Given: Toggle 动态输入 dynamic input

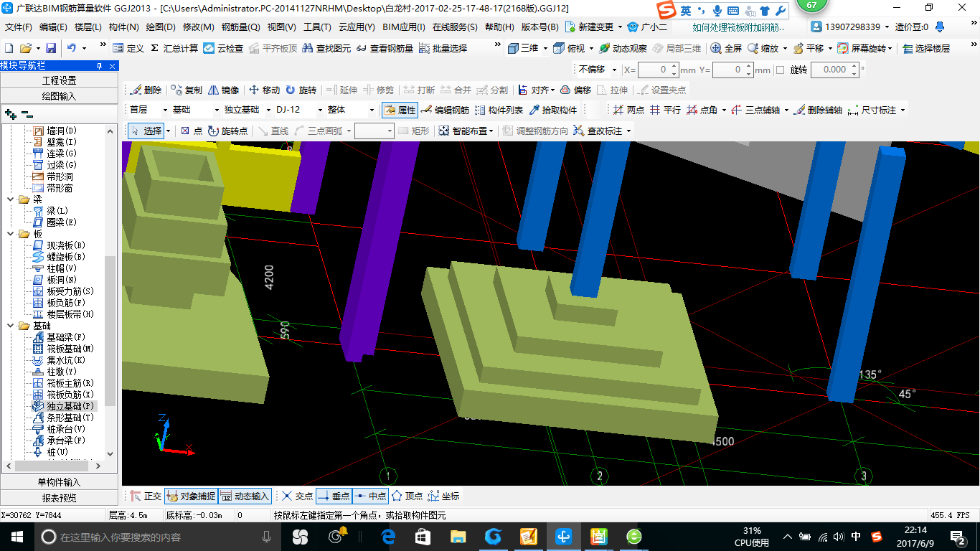Looking at the screenshot, I should pyautogui.click(x=245, y=496).
